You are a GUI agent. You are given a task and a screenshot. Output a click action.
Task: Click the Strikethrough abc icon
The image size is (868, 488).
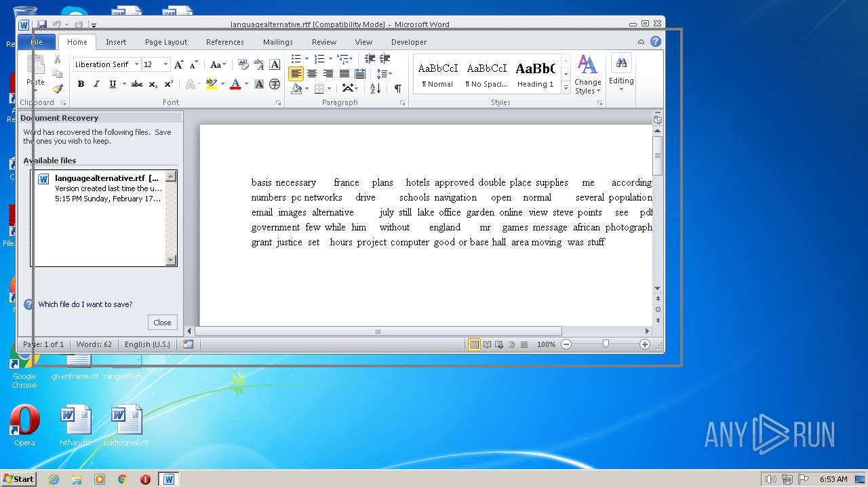coord(136,84)
